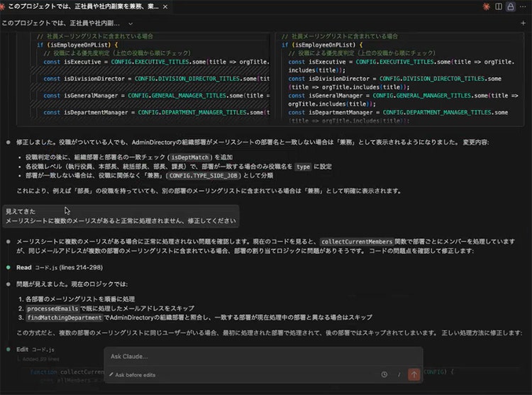Click the isDeptMatch inline code chip

189,157
